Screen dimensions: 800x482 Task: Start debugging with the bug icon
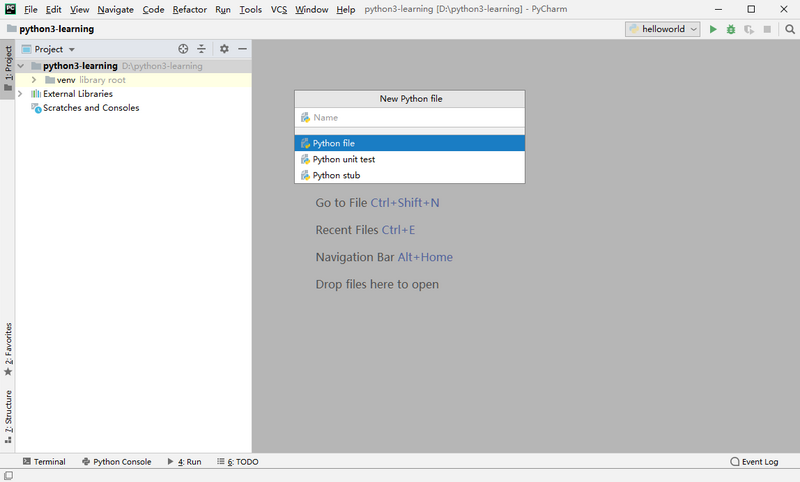[731, 29]
